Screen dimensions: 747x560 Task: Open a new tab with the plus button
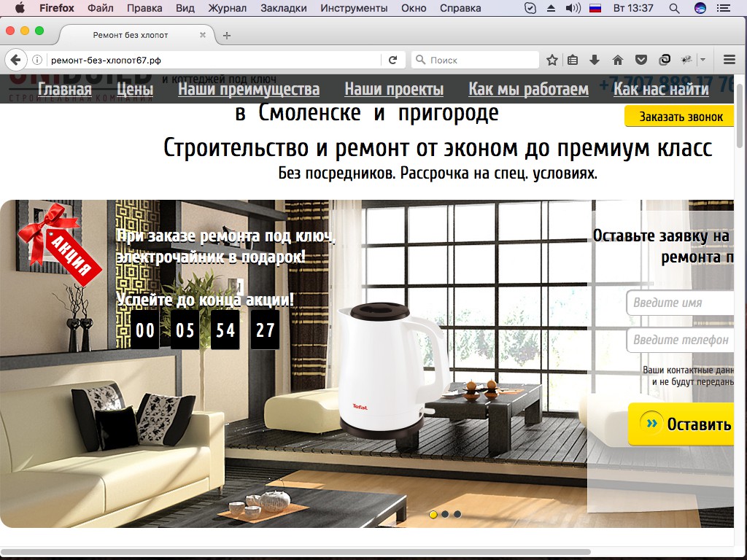pyautogui.click(x=227, y=35)
